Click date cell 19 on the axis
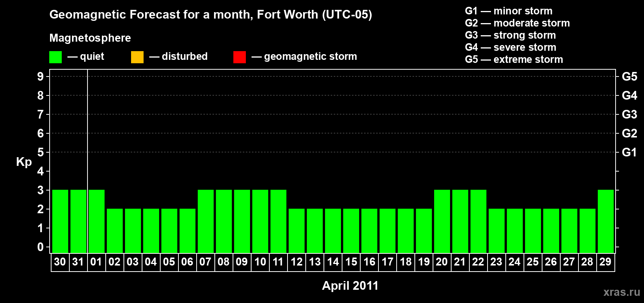Screen dimensions: 644x303 pos(424,262)
